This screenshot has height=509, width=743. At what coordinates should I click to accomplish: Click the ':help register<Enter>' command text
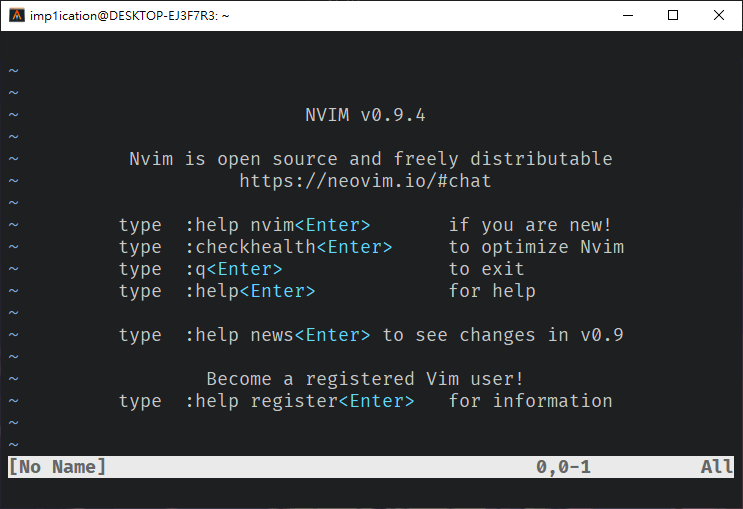(x=299, y=401)
